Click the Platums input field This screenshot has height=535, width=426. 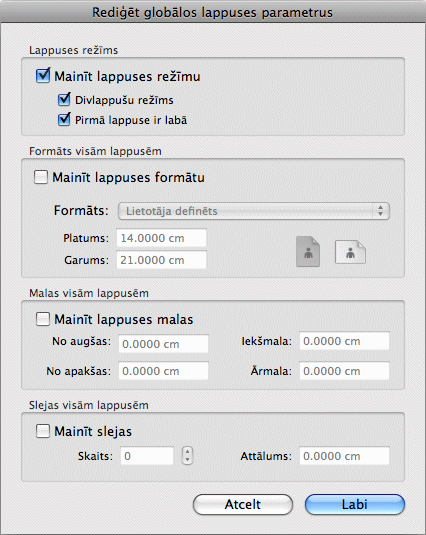(x=161, y=238)
